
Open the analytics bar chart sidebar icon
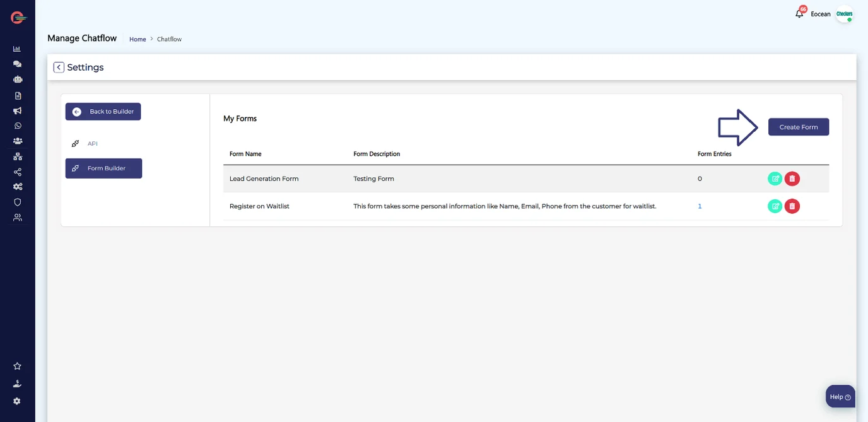(x=17, y=49)
